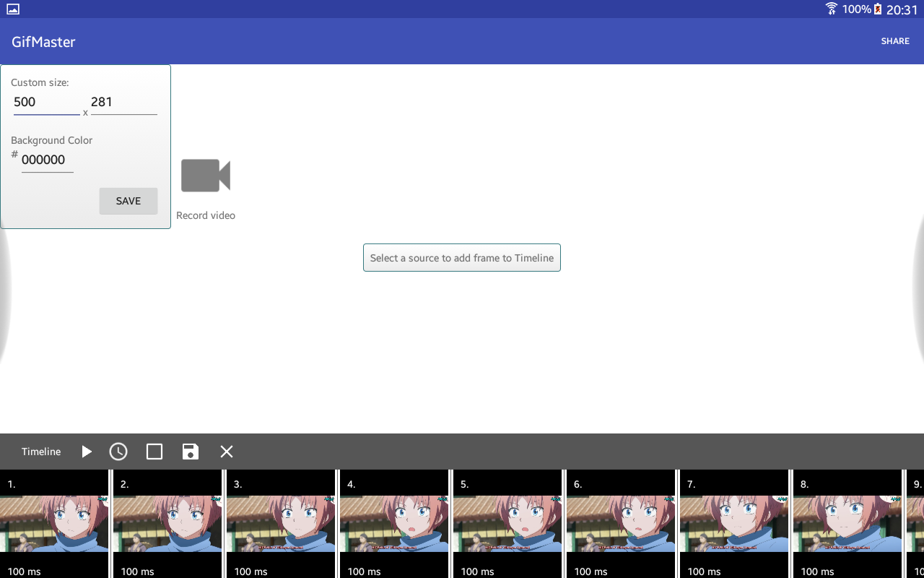Image resolution: width=924 pixels, height=578 pixels.
Task: Click the 100 ms duration under frame 3
Action: (251, 571)
